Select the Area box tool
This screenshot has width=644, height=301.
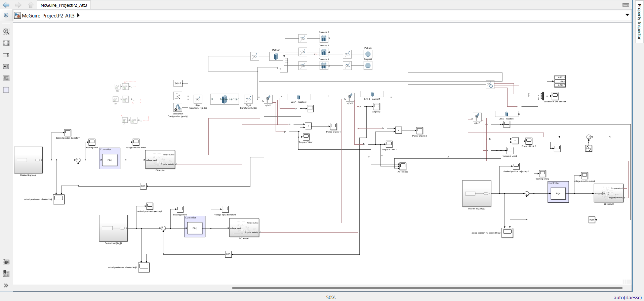coord(6,90)
